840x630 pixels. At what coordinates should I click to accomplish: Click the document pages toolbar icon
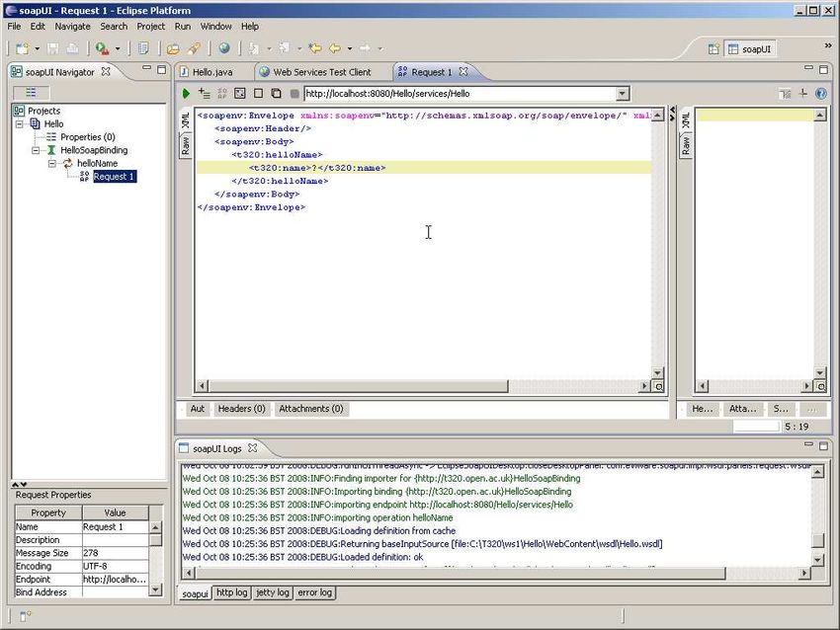click(143, 48)
